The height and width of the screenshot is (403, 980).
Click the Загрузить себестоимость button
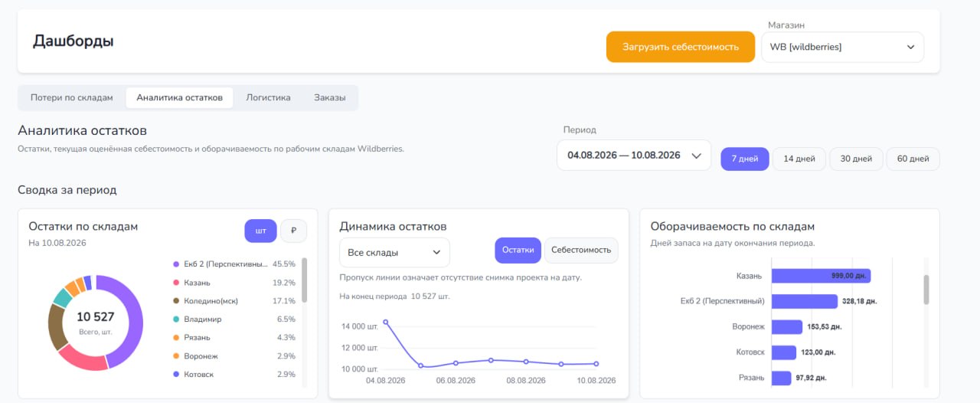pos(680,47)
